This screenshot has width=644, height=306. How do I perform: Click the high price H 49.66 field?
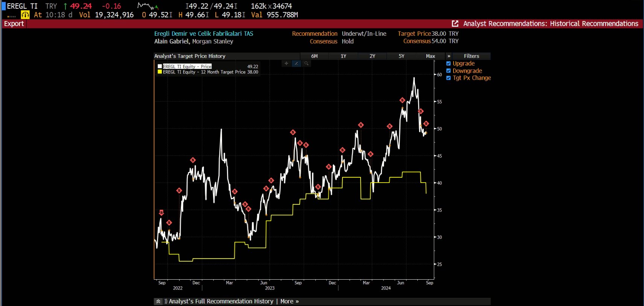tap(193, 15)
